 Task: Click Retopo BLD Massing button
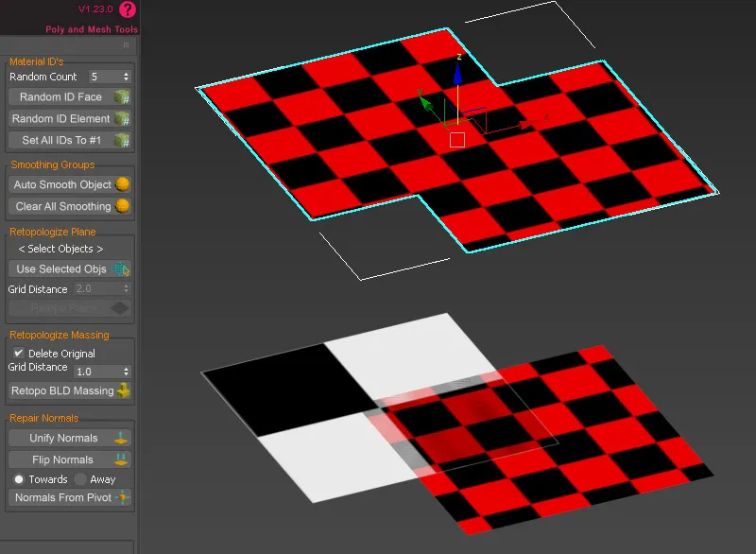(70, 390)
